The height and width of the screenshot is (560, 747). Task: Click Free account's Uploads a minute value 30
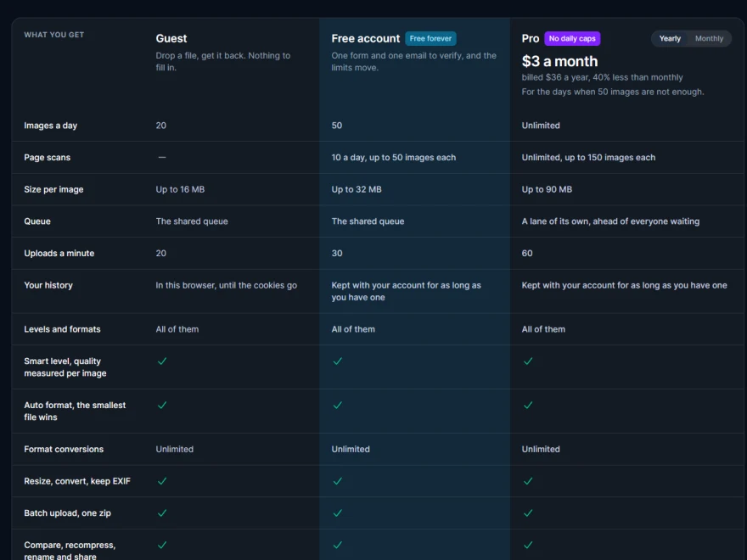[337, 254]
